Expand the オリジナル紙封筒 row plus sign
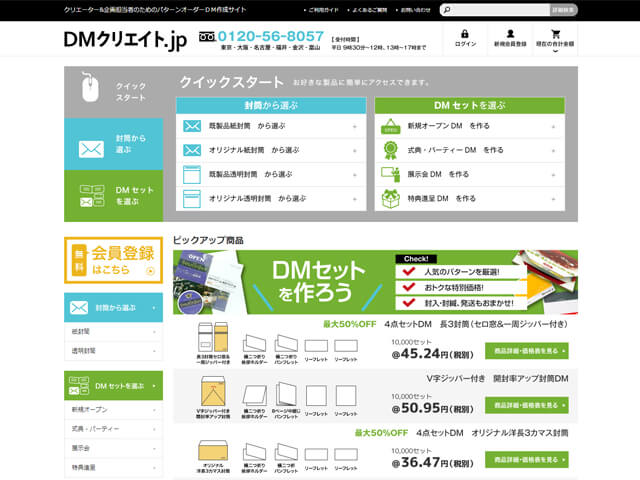 click(x=354, y=150)
